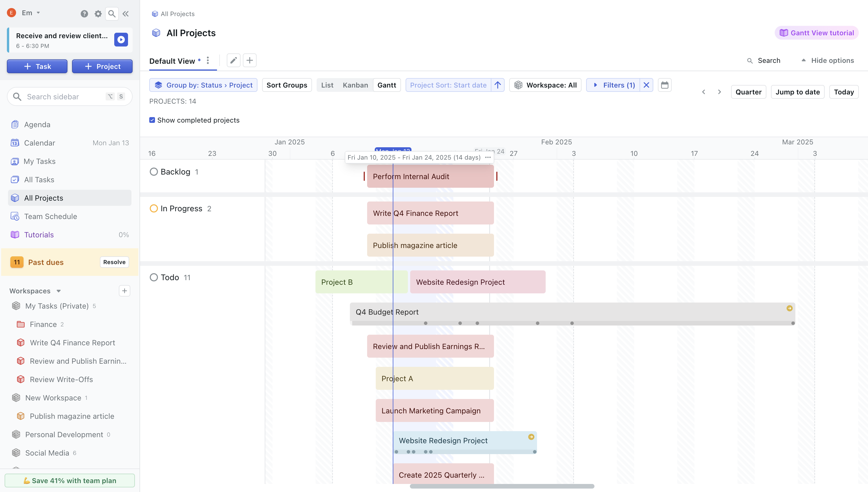Image resolution: width=868 pixels, height=492 pixels.
Task: Open the calendar icon next to Filters
Action: point(664,85)
